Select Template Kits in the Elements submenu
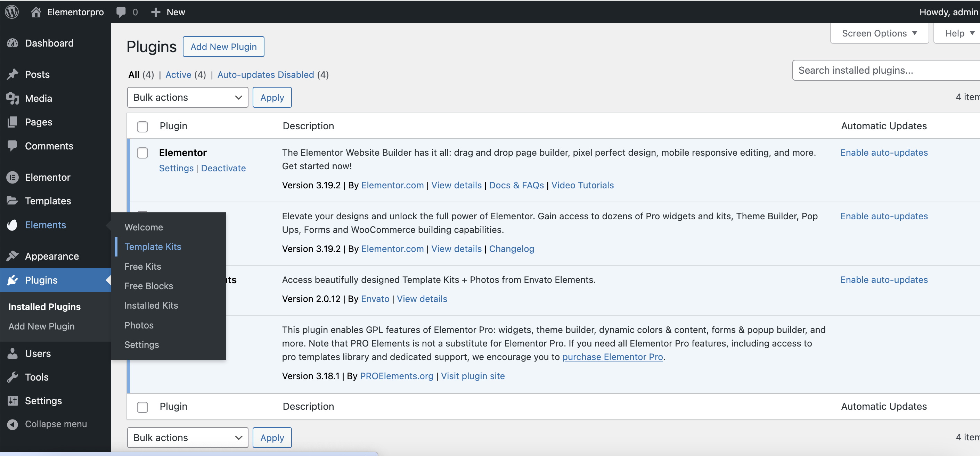 tap(153, 247)
